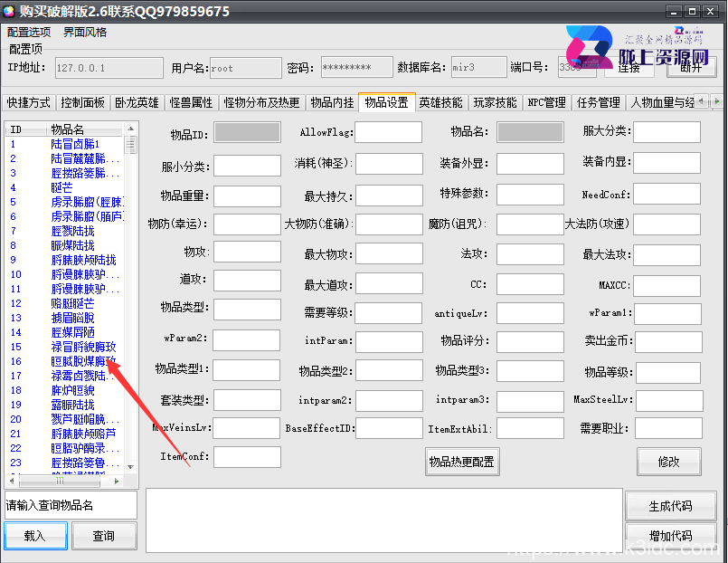Switch to the 英雄技能 tab
This screenshot has height=563, width=728.
click(440, 102)
